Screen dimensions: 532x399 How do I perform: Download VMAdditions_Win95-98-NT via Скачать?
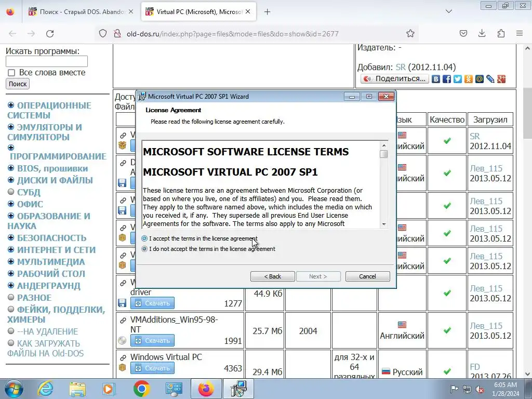point(152,340)
